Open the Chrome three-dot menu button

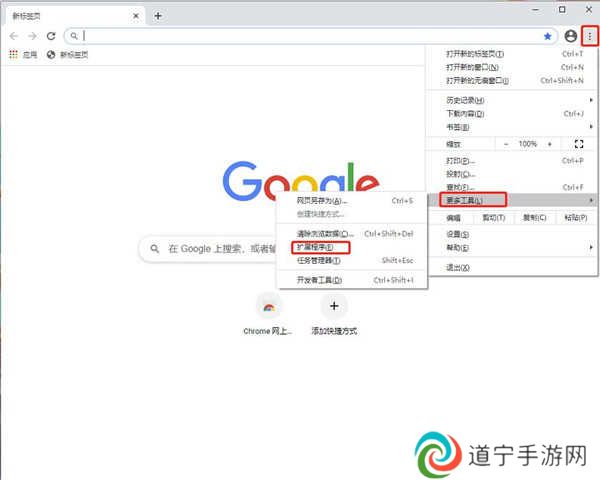[x=590, y=36]
